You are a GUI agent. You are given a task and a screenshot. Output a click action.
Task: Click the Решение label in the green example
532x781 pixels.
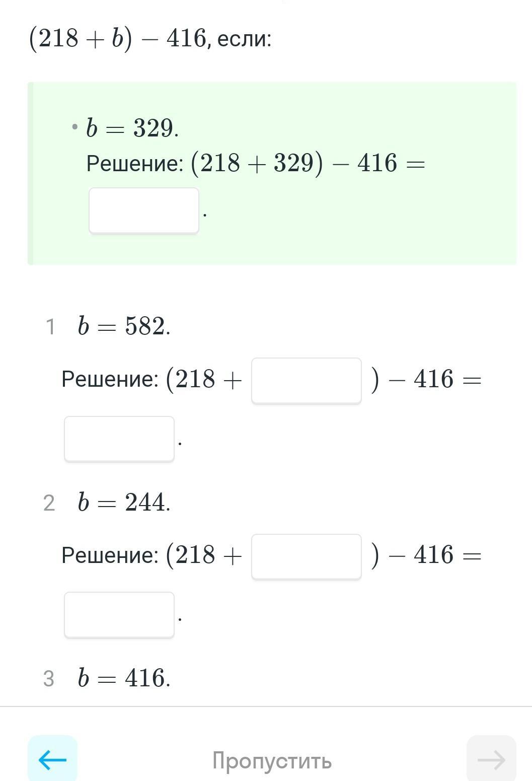tap(135, 164)
